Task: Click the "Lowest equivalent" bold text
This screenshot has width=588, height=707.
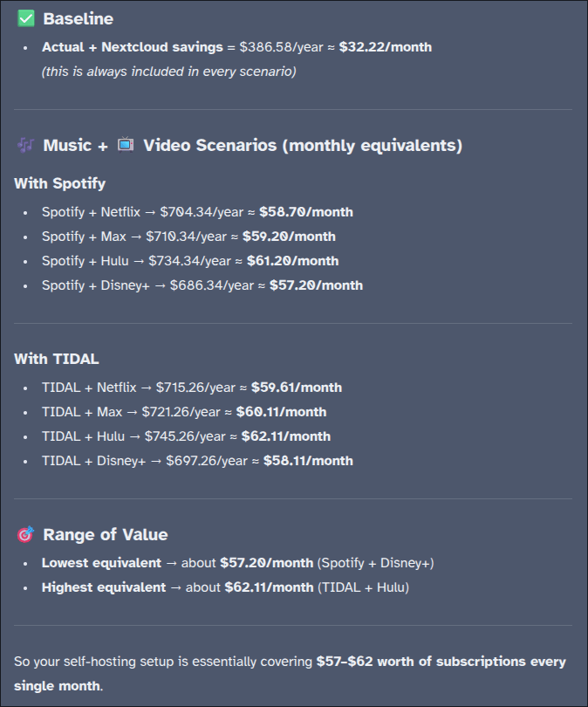Action: coord(101,563)
